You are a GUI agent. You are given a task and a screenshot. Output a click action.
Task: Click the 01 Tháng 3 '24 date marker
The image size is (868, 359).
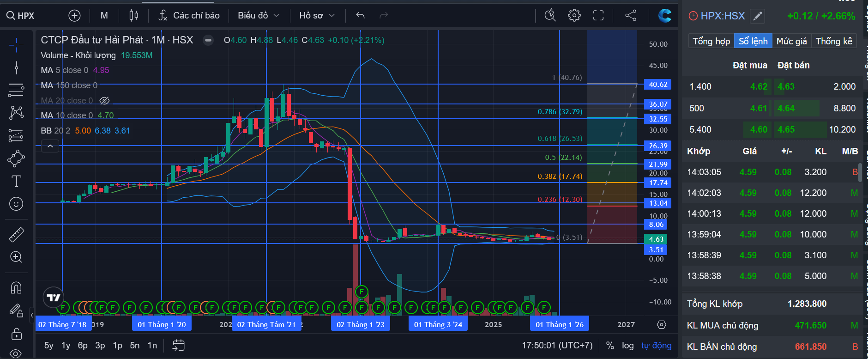pyautogui.click(x=438, y=324)
